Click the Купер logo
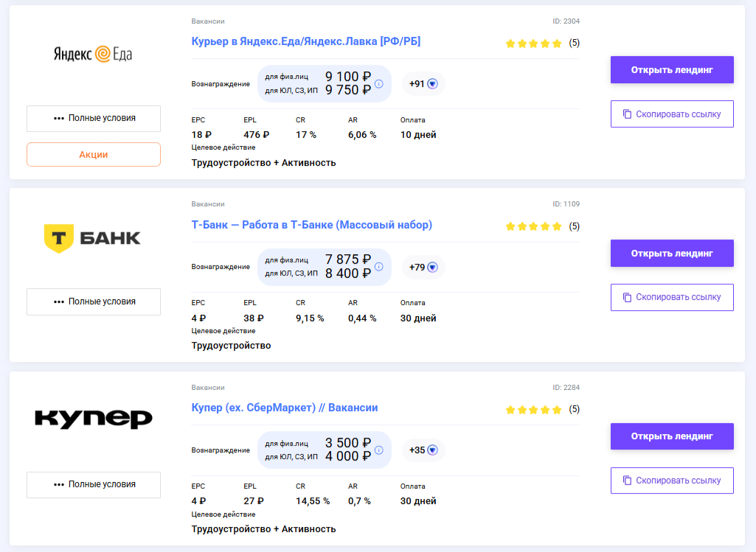 tap(94, 419)
